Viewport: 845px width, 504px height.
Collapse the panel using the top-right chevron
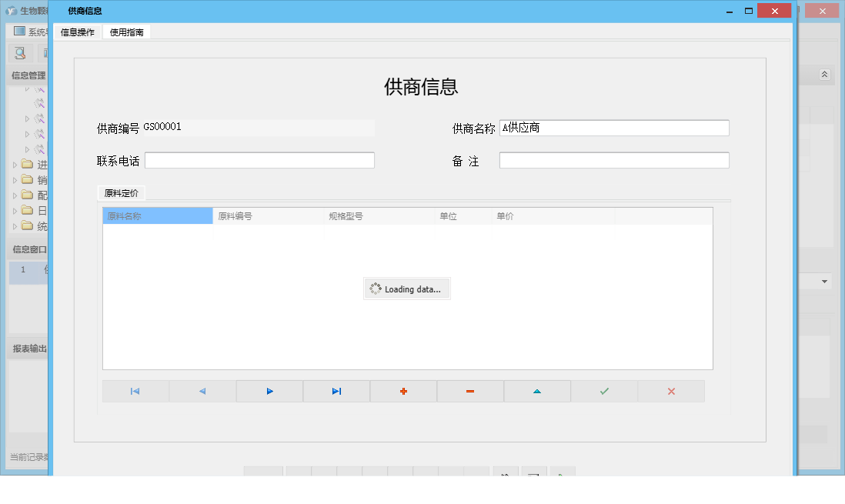coord(823,75)
